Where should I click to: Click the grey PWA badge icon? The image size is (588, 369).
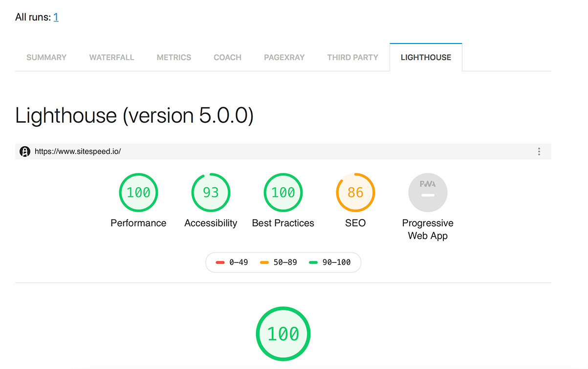(428, 193)
